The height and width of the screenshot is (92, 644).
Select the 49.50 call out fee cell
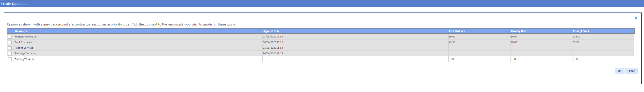(x=479, y=42)
